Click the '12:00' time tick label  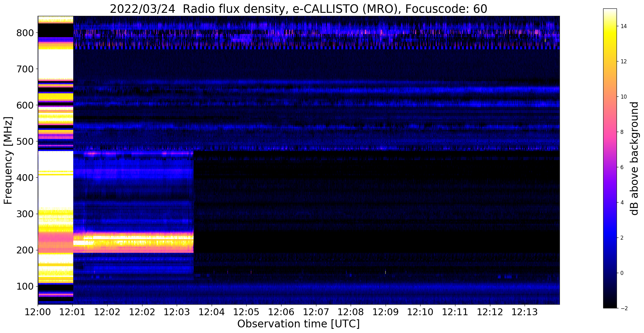coord(38,312)
